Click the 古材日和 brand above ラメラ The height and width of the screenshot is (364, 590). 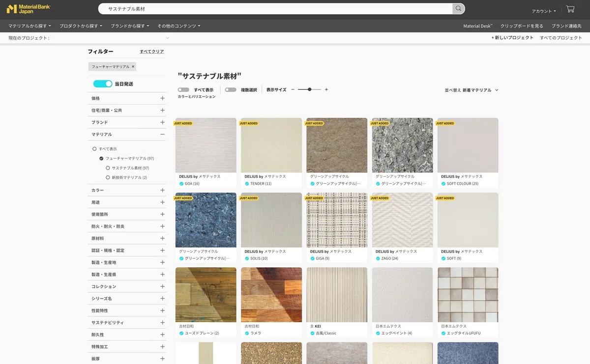(252, 326)
